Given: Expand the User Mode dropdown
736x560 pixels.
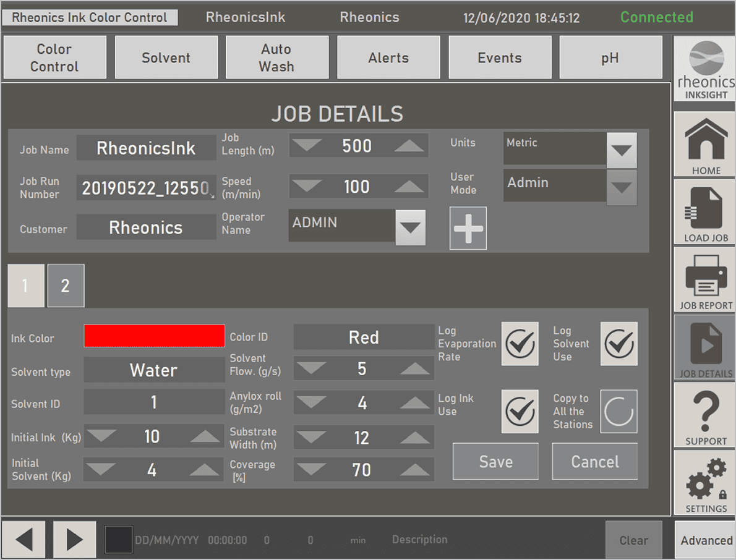Looking at the screenshot, I should (622, 187).
